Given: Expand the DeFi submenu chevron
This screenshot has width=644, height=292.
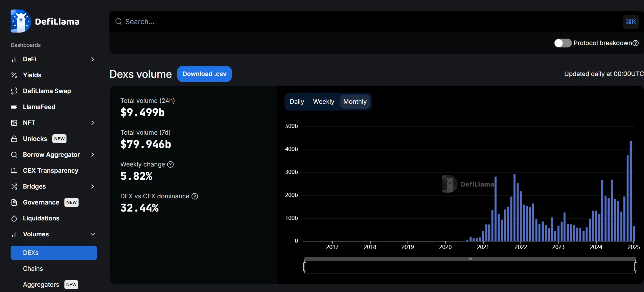Looking at the screenshot, I should (93, 59).
